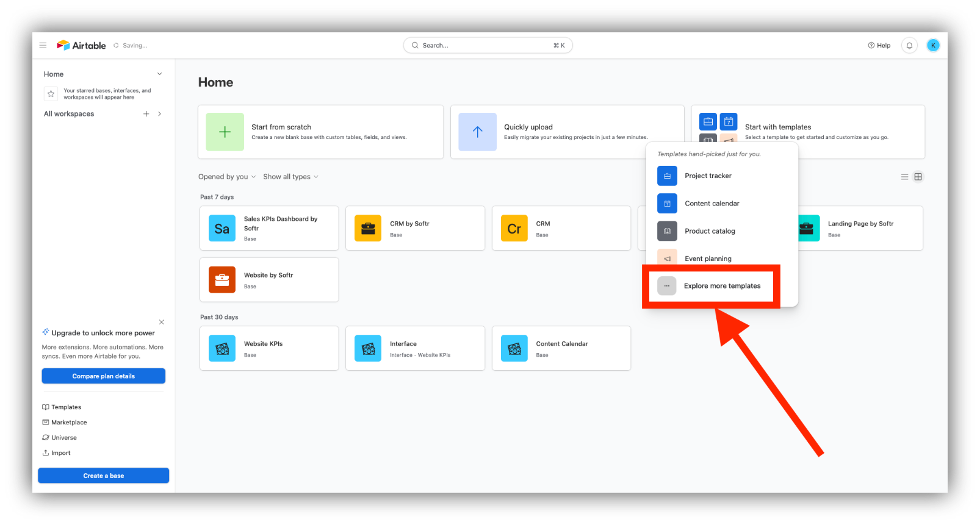Open the hamburger sidebar menu
980x525 pixels.
43,45
